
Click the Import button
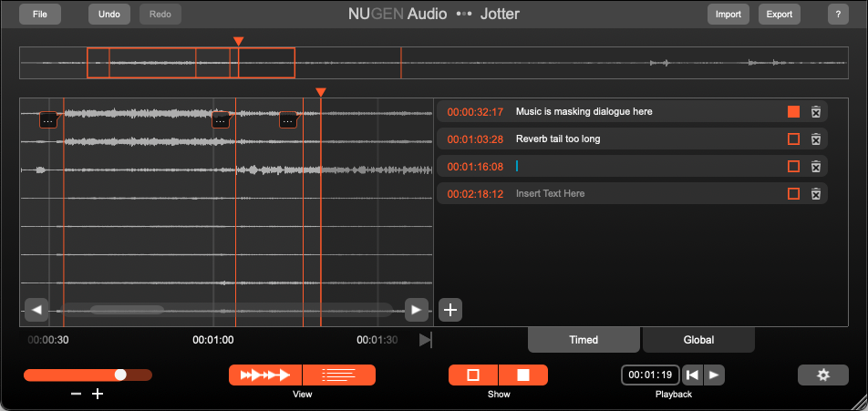pyautogui.click(x=728, y=15)
